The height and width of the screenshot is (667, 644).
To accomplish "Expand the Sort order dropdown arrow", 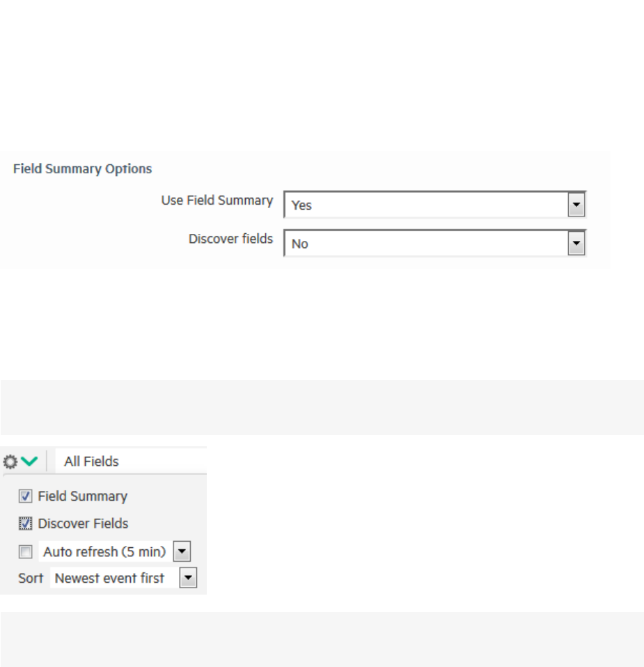I will (x=188, y=579).
